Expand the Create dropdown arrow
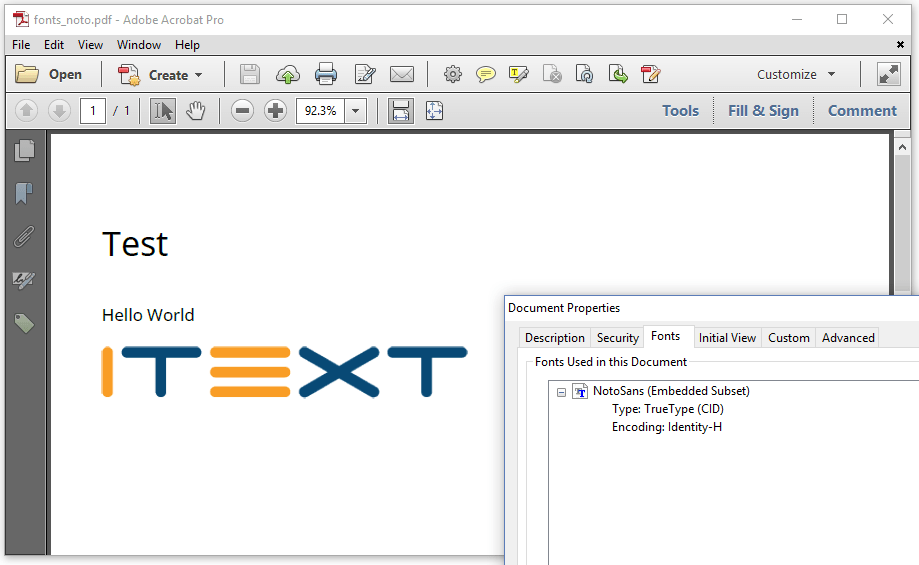The height and width of the screenshot is (565, 919). [199, 75]
